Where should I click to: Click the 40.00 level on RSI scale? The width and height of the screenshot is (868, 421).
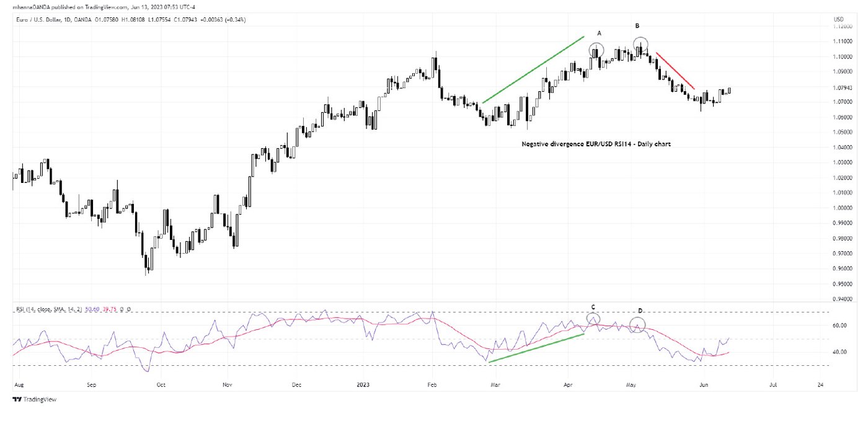pyautogui.click(x=839, y=352)
